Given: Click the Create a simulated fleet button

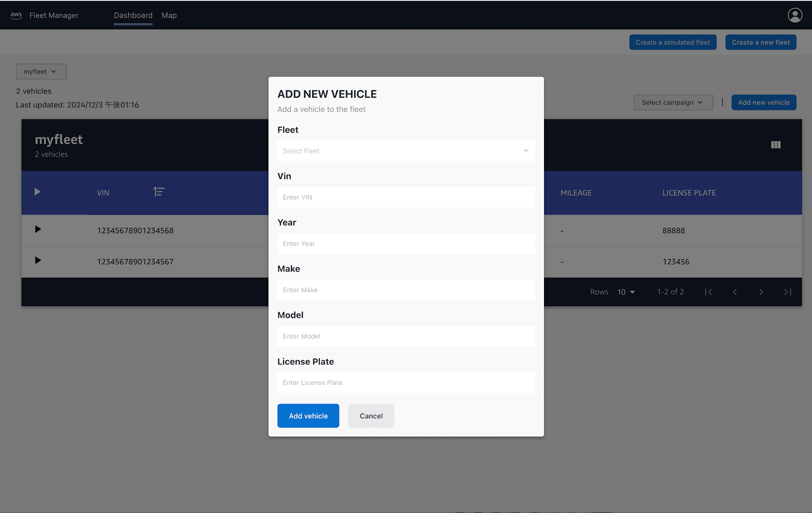Looking at the screenshot, I should point(673,42).
